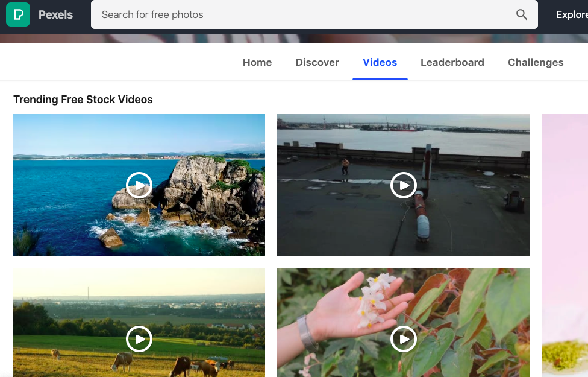Click the 'Trending Free Stock Videos' heading
This screenshot has width=588, height=377.
83,99
